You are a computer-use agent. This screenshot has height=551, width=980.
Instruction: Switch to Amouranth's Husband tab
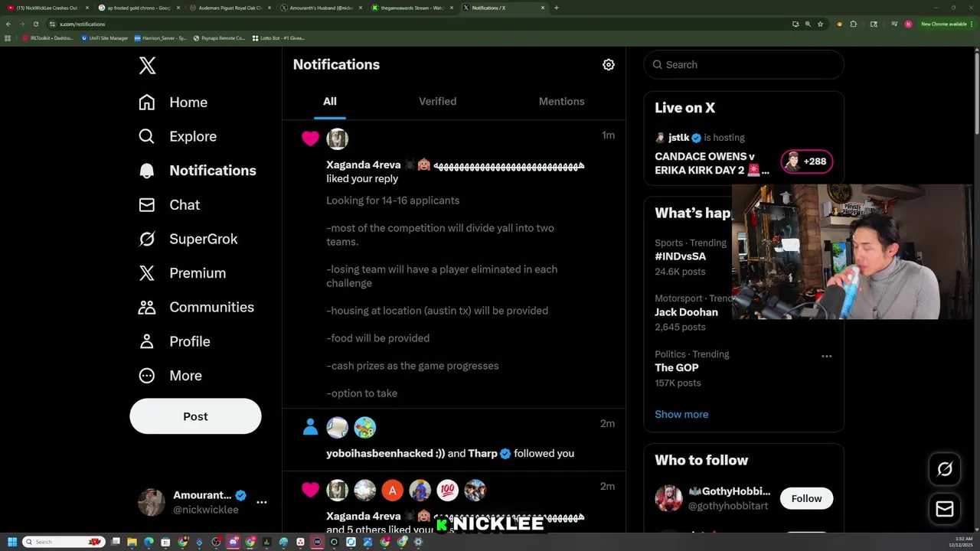(322, 8)
